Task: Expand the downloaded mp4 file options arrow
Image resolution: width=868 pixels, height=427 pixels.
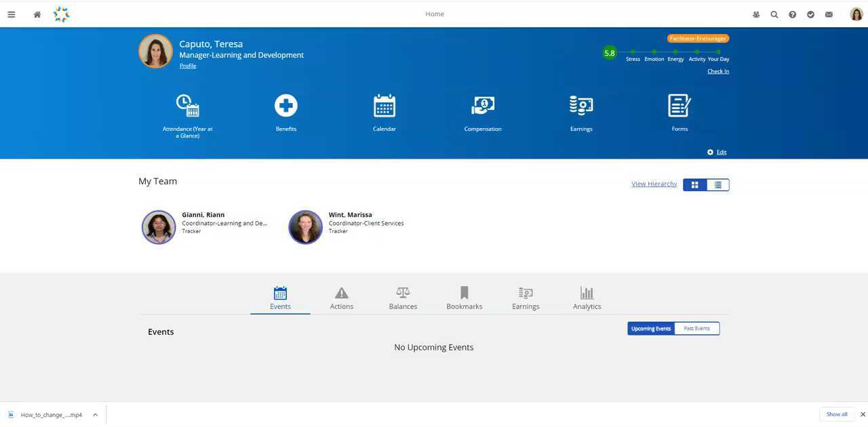Action: (x=96, y=415)
